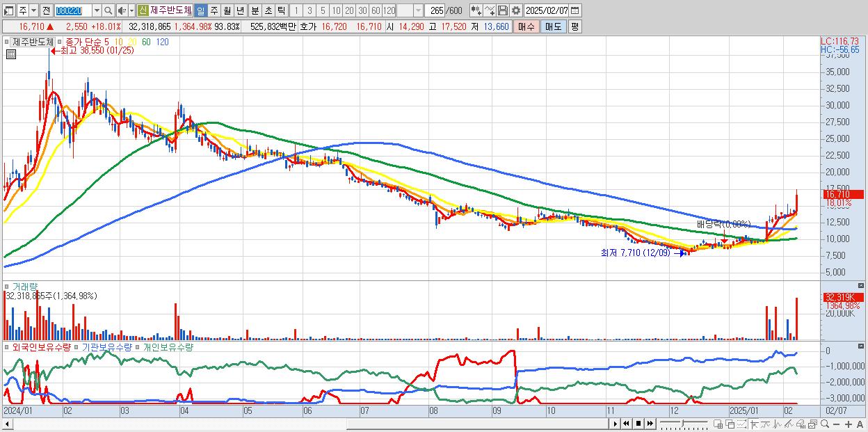Switch to 년 yearly chart period
This screenshot has height=432, width=868.
[240, 10]
